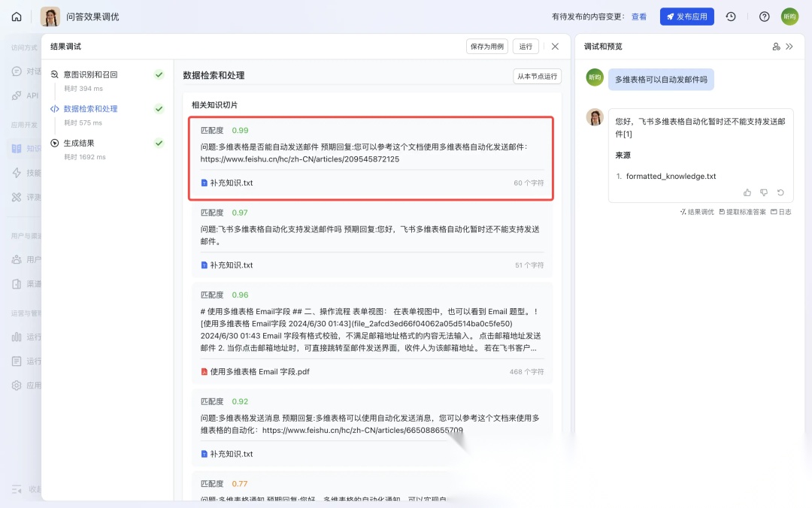Image resolution: width=812 pixels, height=508 pixels.
Task: Click 结果调优 below the answer
Action: click(696, 212)
